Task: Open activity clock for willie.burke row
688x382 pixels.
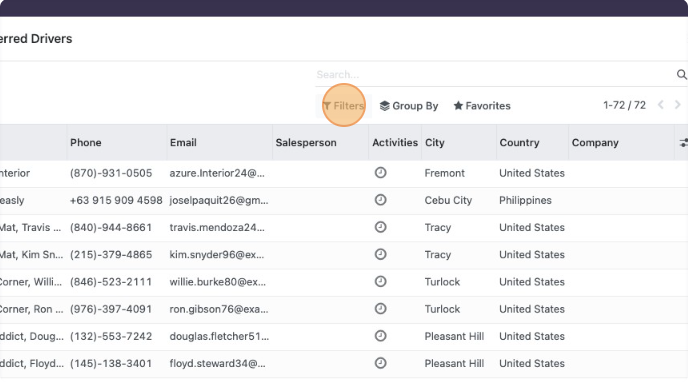Action: pyautogui.click(x=380, y=282)
